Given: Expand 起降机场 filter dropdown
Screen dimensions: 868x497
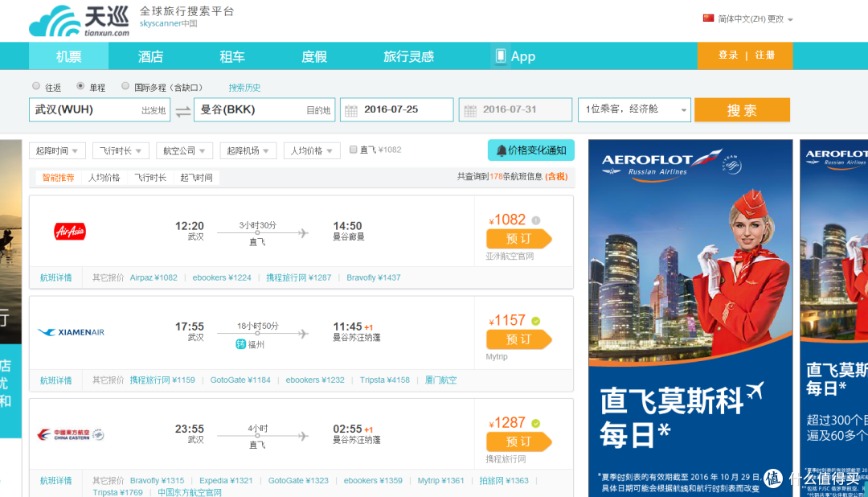Looking at the screenshot, I should [x=248, y=150].
